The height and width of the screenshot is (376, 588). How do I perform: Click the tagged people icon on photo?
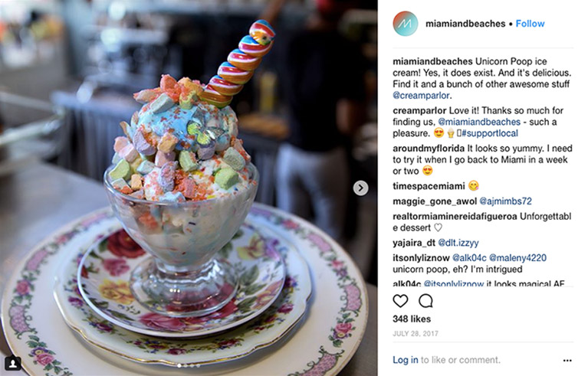(x=12, y=363)
